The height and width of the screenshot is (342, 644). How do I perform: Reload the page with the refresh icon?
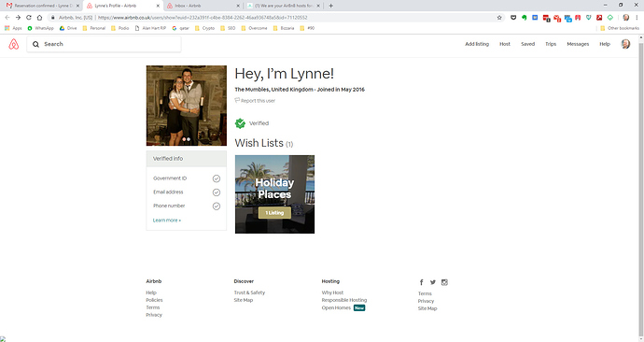pos(29,17)
